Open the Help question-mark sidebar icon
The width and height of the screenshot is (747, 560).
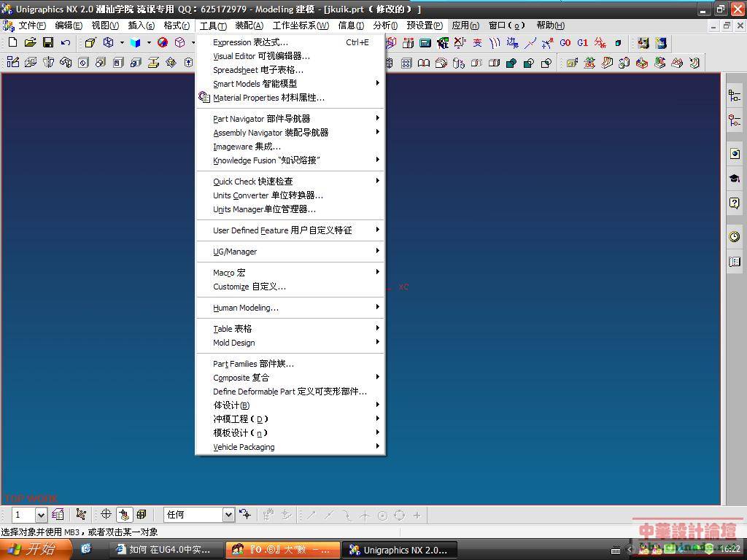pyautogui.click(x=734, y=203)
